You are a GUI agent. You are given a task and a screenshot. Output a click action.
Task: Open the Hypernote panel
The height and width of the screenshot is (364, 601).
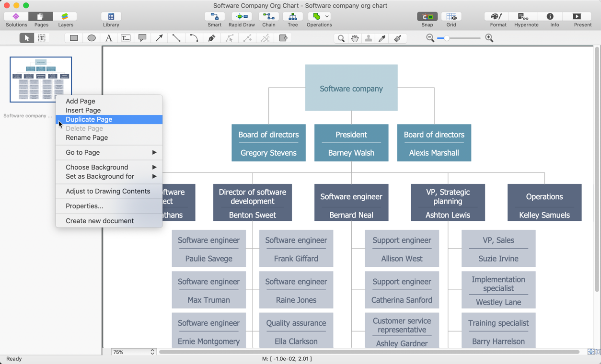526,19
